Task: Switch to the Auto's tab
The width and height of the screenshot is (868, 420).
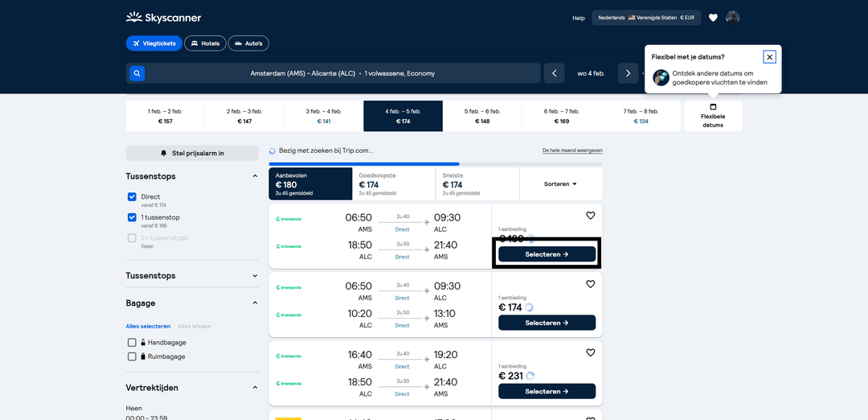Action: (248, 43)
